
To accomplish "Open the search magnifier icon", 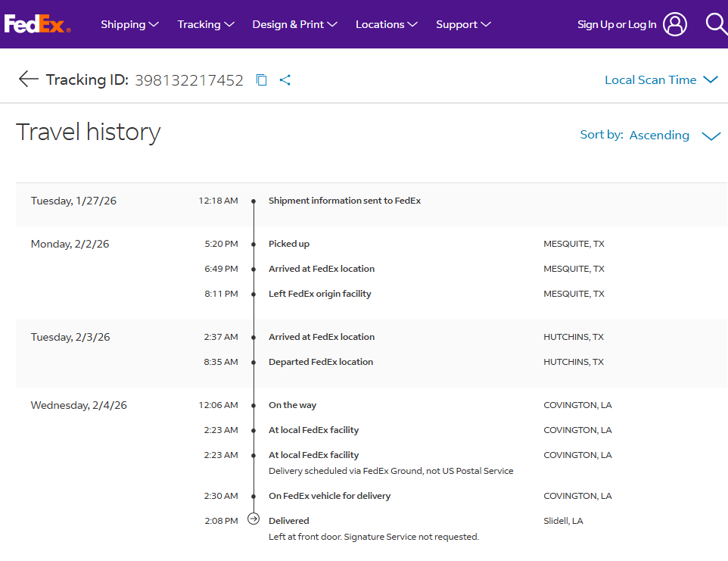I will pyautogui.click(x=717, y=23).
